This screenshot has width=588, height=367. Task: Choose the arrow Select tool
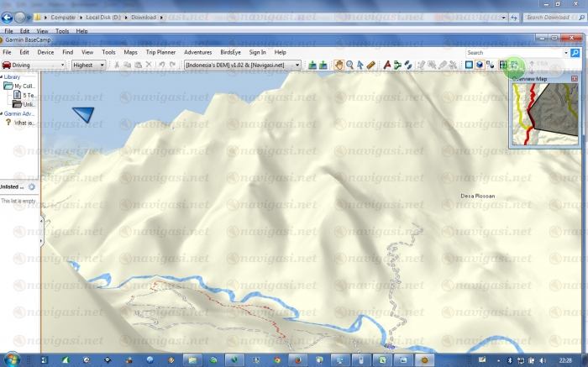[360, 65]
